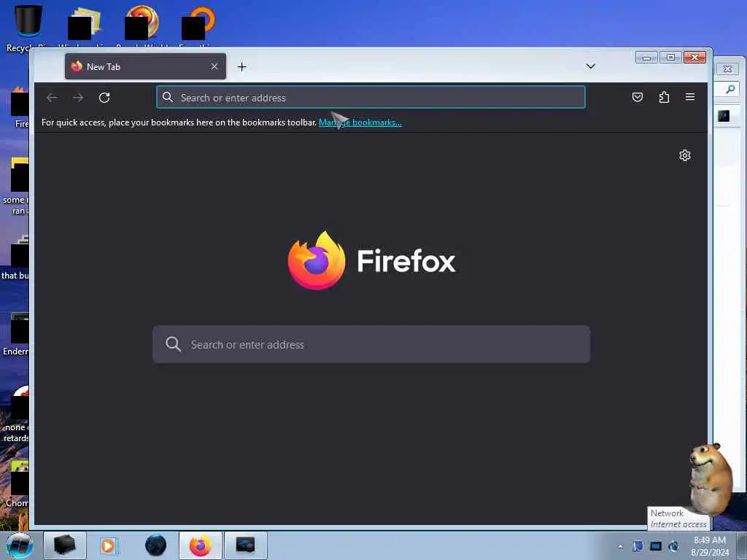Screen dimensions: 747x560
Task: Open the Windows Start orb
Action: click(x=19, y=545)
